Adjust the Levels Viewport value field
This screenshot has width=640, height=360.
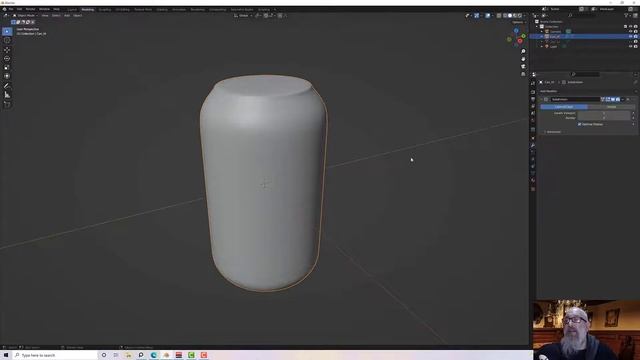(604, 113)
